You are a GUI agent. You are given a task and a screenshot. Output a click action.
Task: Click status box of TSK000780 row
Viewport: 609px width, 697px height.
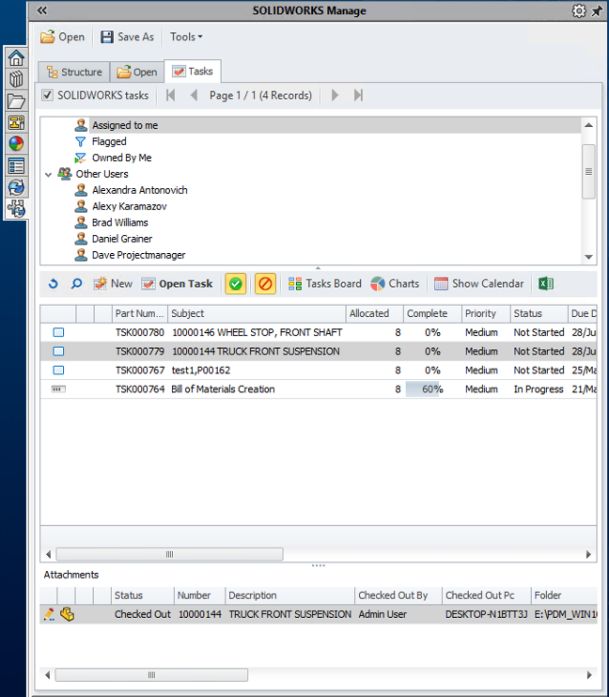59,332
